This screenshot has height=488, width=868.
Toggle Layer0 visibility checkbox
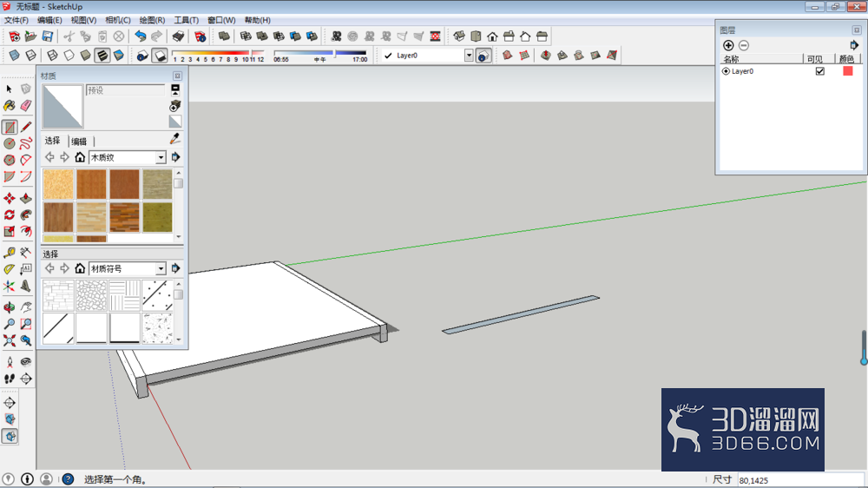[x=820, y=71]
